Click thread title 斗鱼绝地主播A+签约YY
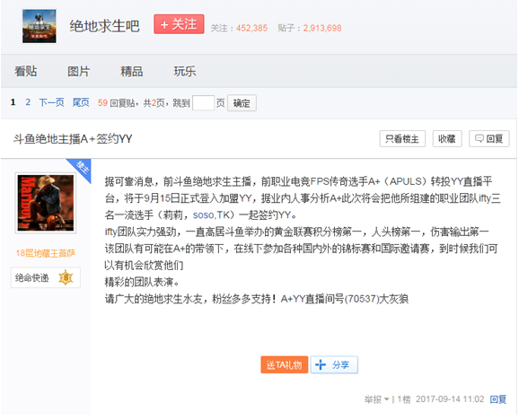Screen dimensions: 519x420 click(73, 139)
